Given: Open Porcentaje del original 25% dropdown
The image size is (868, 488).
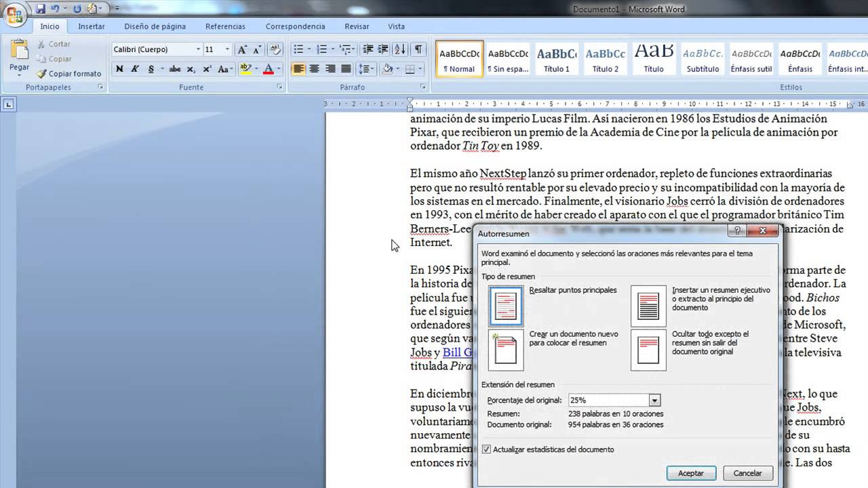Looking at the screenshot, I should point(654,401).
